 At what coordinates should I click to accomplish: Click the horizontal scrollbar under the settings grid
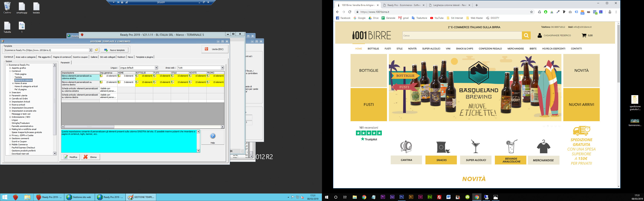tap(143, 127)
